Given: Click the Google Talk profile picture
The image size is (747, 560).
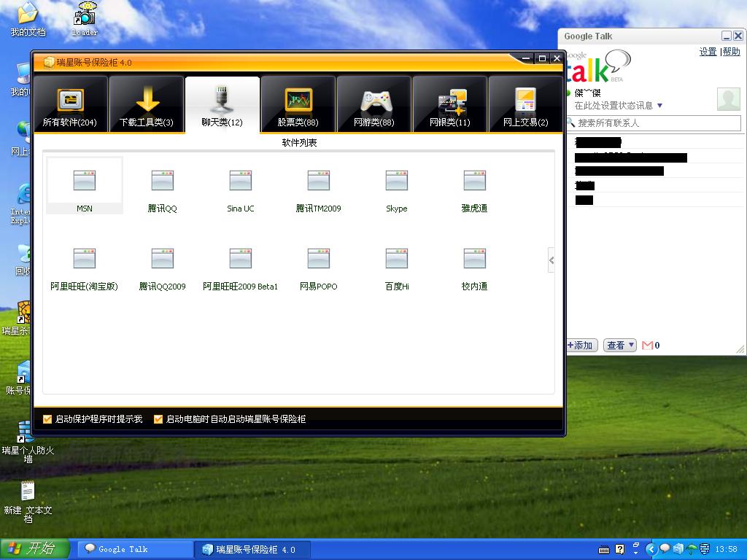Looking at the screenshot, I should pyautogui.click(x=729, y=98).
